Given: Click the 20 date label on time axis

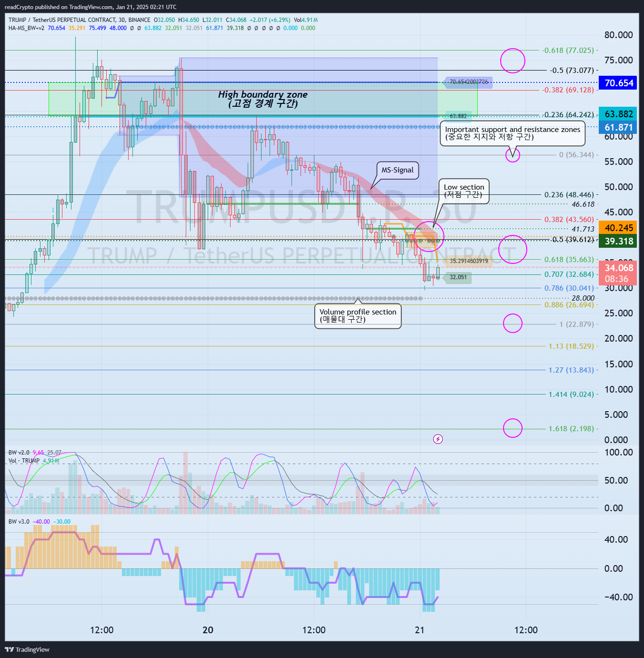Looking at the screenshot, I should coord(208,630).
